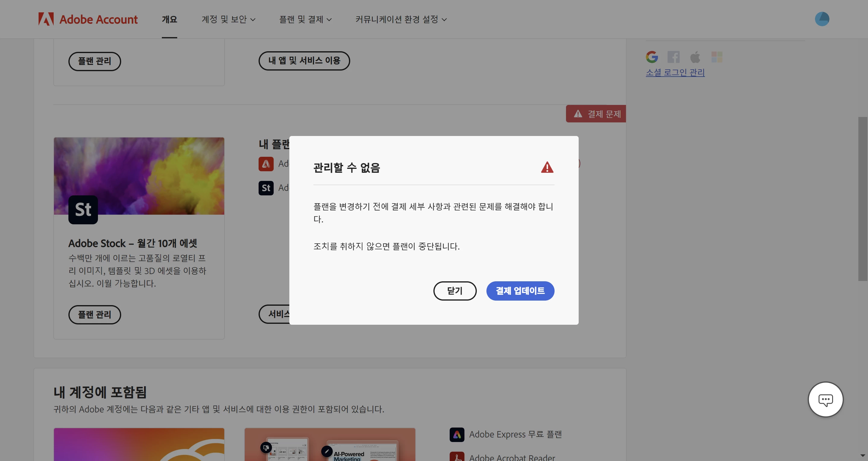Click the 닫기 button in dialog
868x461 pixels.
pyautogui.click(x=454, y=291)
